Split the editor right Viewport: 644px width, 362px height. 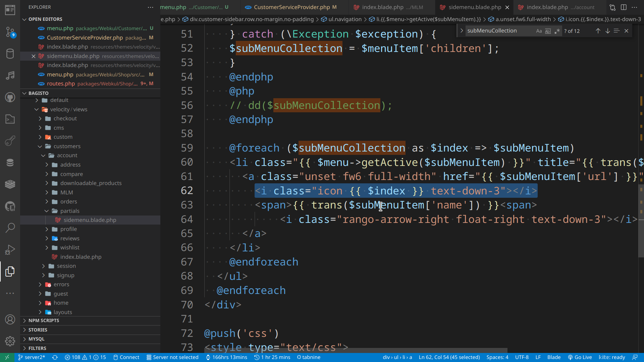(x=624, y=7)
